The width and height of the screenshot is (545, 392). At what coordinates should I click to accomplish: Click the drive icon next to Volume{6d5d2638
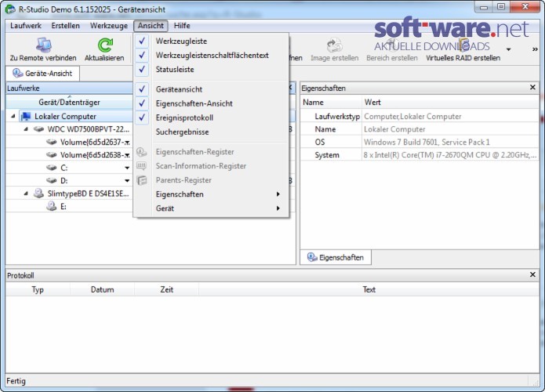52,155
